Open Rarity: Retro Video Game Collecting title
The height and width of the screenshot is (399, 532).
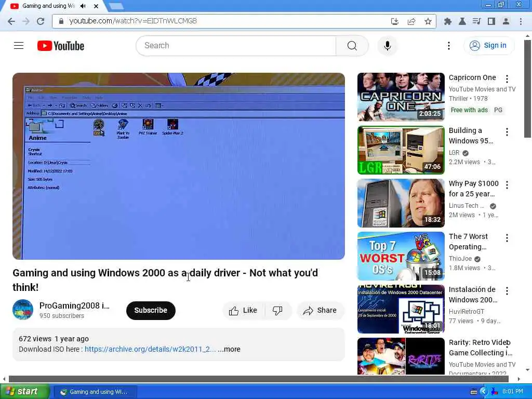481,348
